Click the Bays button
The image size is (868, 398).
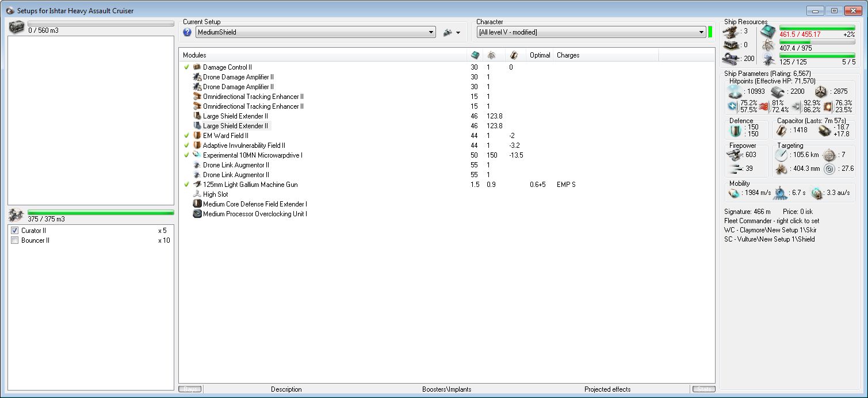[190, 389]
